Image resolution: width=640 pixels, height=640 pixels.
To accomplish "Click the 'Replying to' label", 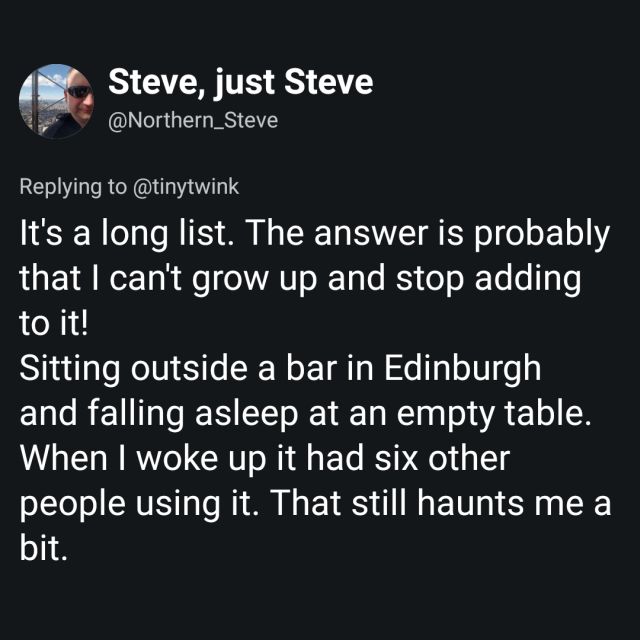I will click(x=73, y=187).
